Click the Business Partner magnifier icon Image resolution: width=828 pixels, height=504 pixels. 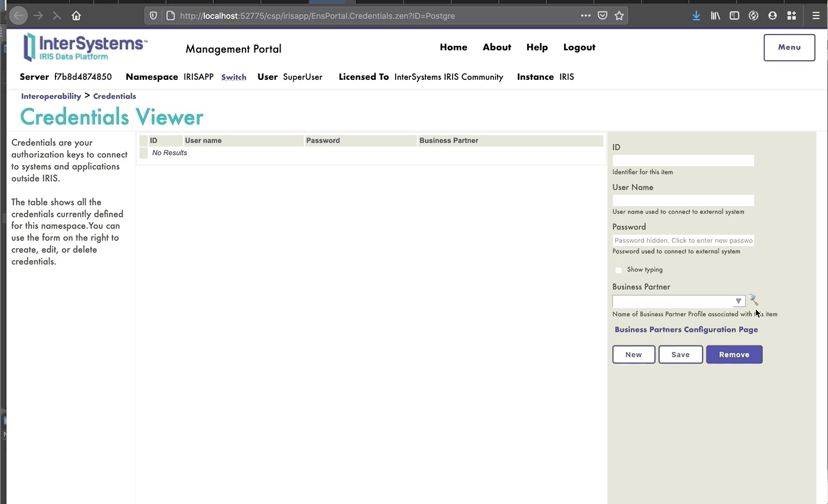point(753,300)
